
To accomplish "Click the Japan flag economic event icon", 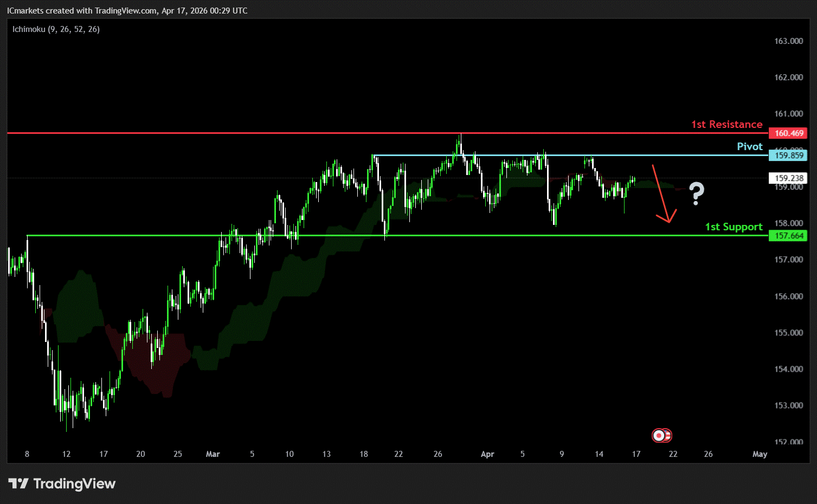I will click(x=659, y=435).
